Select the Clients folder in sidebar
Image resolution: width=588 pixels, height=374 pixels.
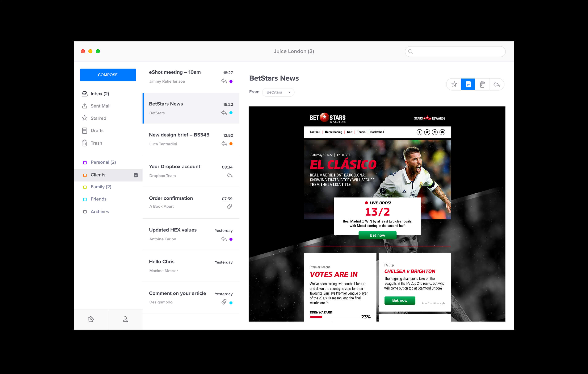point(98,175)
